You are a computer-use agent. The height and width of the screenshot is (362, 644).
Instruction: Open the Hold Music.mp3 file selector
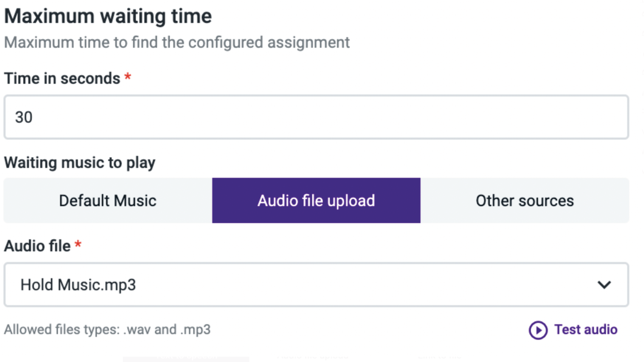click(x=316, y=285)
